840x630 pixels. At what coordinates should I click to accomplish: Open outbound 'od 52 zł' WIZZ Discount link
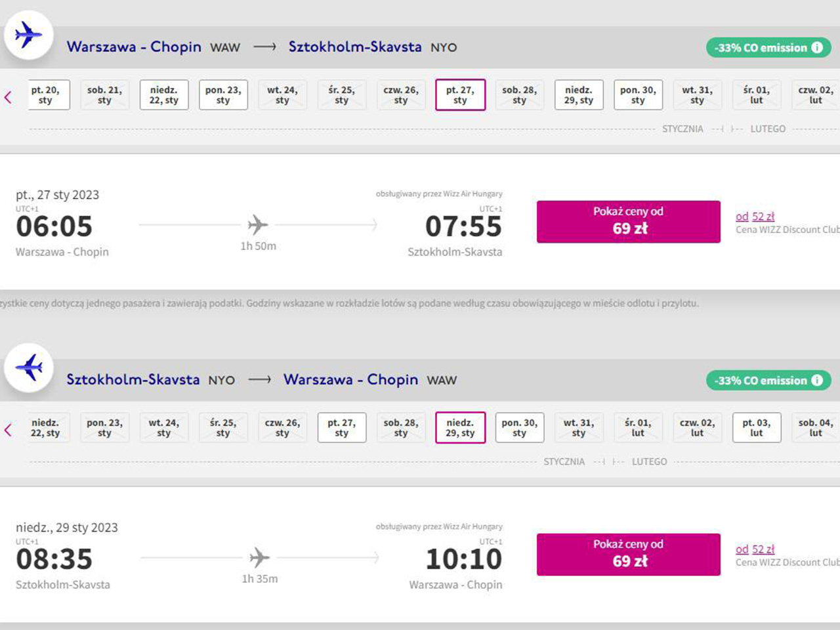pos(755,217)
